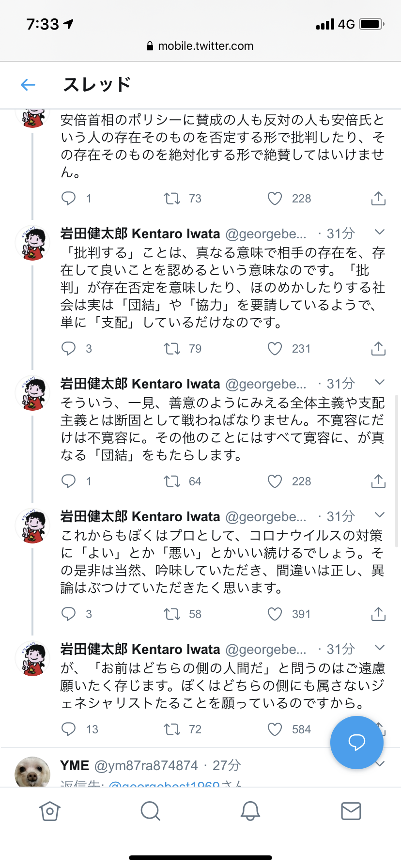Reply to the tweet with 13 replies
Image resolution: width=401 pixels, height=868 pixels.
(x=69, y=729)
